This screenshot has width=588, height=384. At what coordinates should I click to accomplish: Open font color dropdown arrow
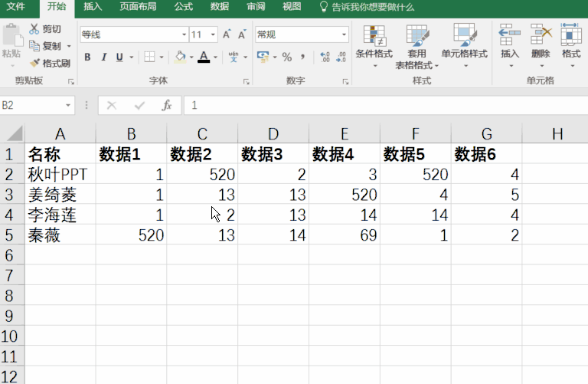tap(215, 57)
